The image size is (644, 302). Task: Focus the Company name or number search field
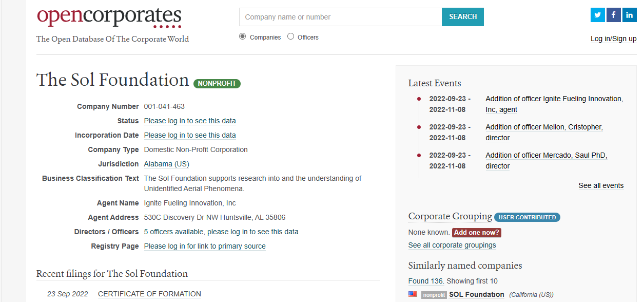point(341,17)
